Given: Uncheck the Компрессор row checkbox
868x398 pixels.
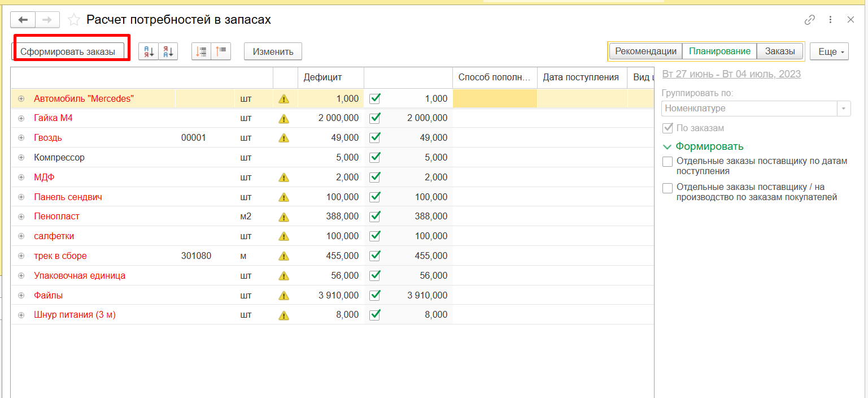Looking at the screenshot, I should (374, 157).
